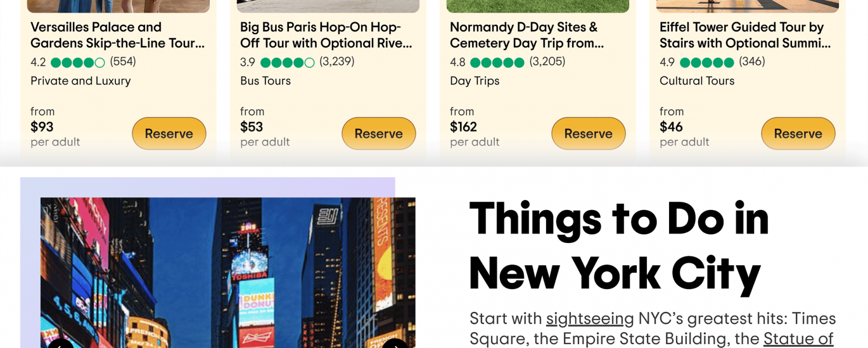The width and height of the screenshot is (868, 348).
Task: Follow the underlined sightseeing link
Action: coord(590,318)
